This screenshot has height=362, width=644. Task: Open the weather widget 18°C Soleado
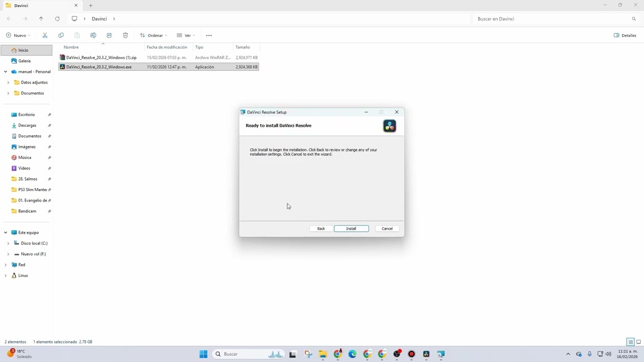tap(20, 354)
